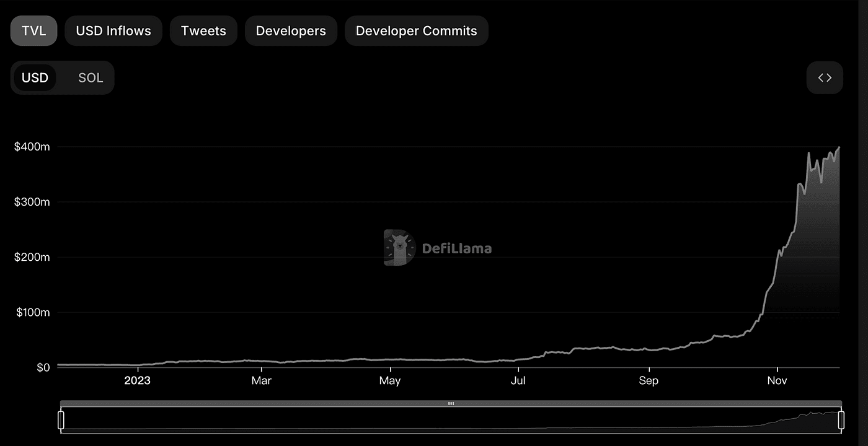The height and width of the screenshot is (446, 868).
Task: Click the chart peak near $400m
Action: pos(839,147)
